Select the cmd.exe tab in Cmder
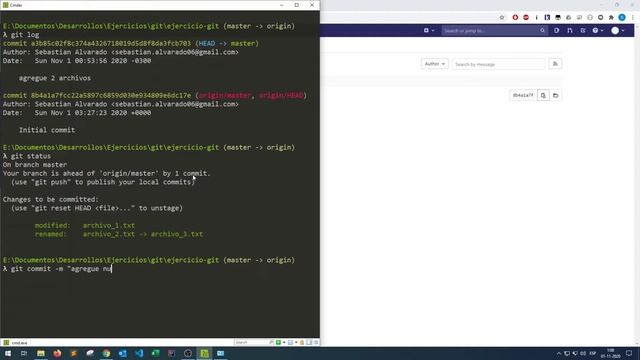Image resolution: width=640 pixels, height=360 pixels. [16, 343]
